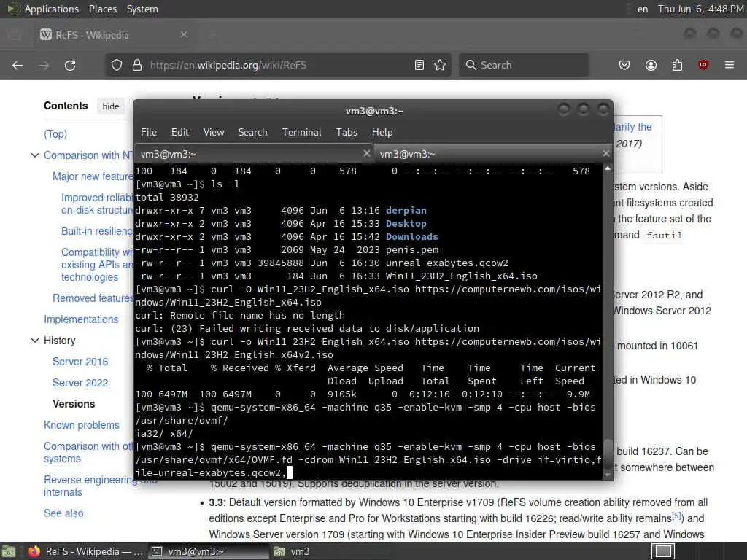Image resolution: width=747 pixels, height=560 pixels.
Task: Open the terminal Edit menu
Action: [x=179, y=133]
